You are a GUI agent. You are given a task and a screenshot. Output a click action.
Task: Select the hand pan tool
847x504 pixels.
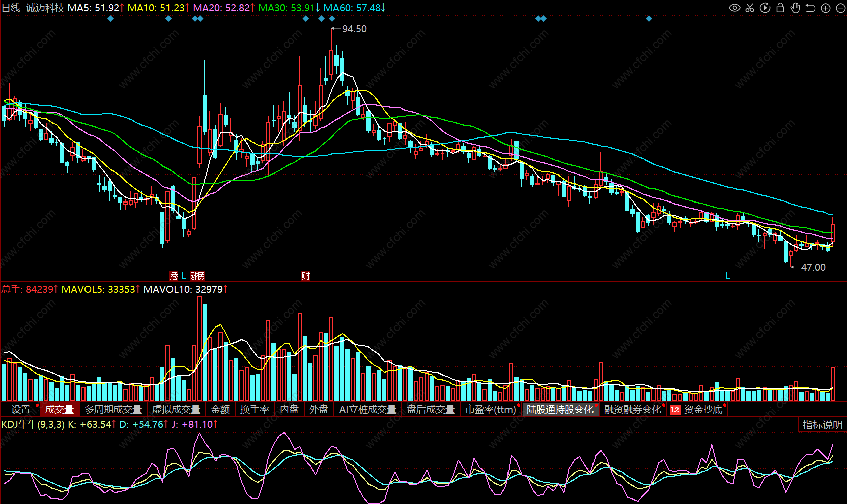point(795,8)
